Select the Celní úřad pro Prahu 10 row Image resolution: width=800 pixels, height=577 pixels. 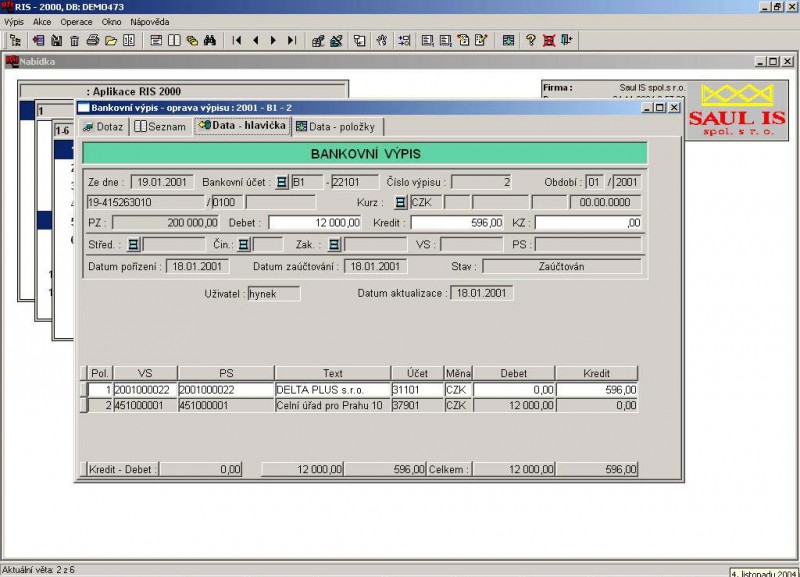click(330, 405)
